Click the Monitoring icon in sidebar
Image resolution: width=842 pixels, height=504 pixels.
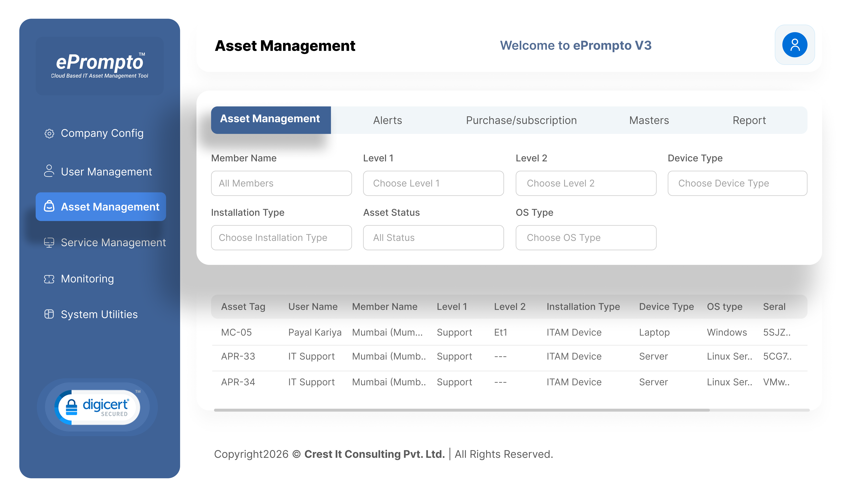[49, 279]
